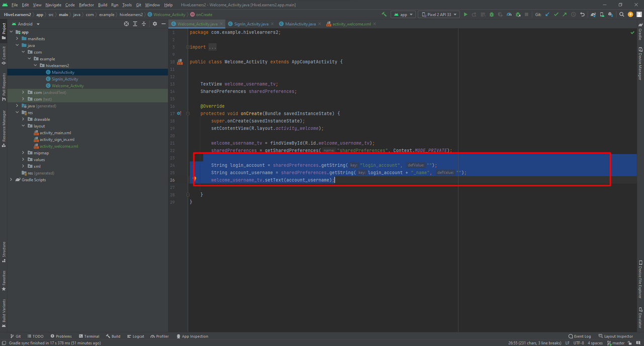The width and height of the screenshot is (644, 346).
Task: Toggle the Favorites tool window
Action: click(x=4, y=281)
